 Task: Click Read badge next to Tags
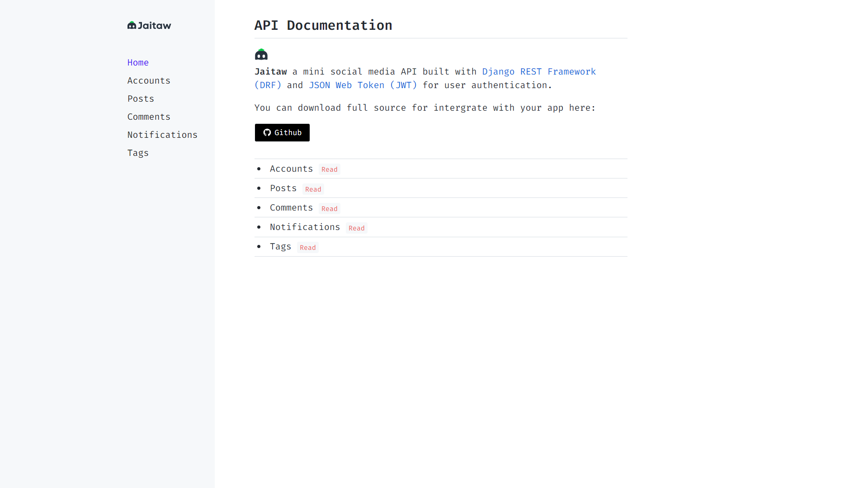point(307,248)
